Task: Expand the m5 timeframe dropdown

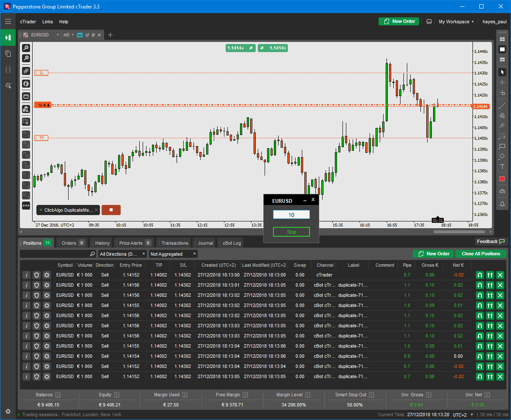Action: [72, 35]
